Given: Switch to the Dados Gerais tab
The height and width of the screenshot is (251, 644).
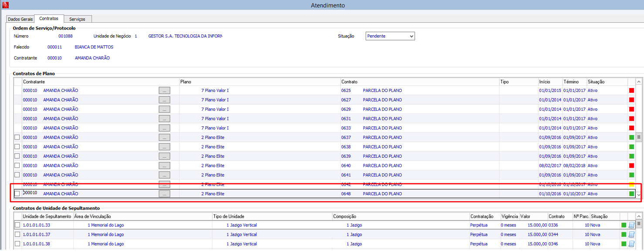Looking at the screenshot, I should [20, 19].
